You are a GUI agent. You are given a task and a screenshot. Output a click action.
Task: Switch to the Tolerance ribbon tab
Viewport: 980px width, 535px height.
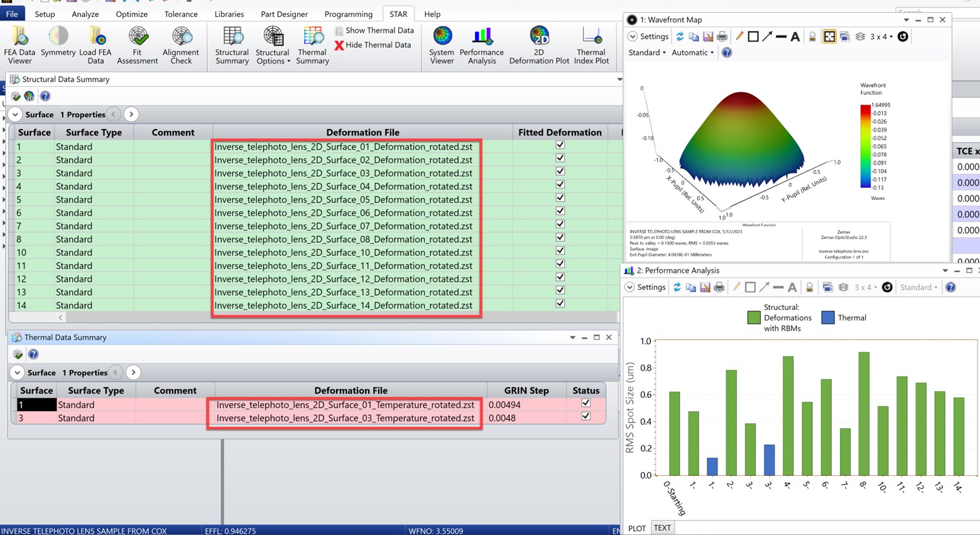pyautogui.click(x=181, y=14)
